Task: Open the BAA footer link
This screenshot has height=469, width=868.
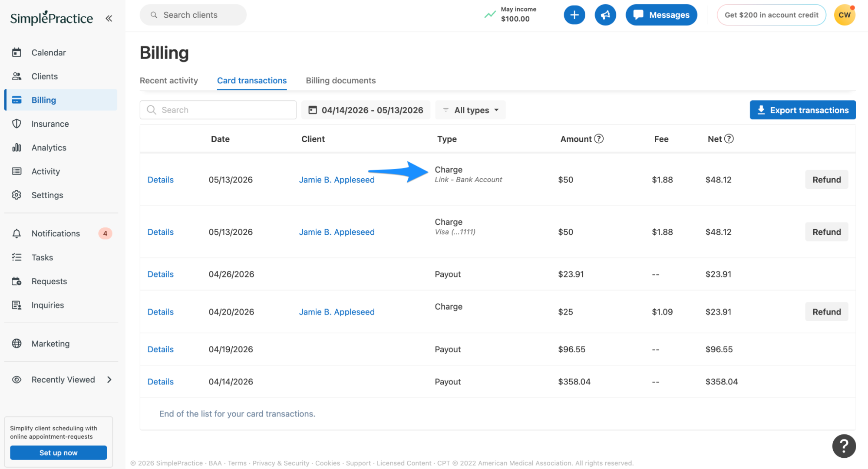Action: tap(215, 463)
